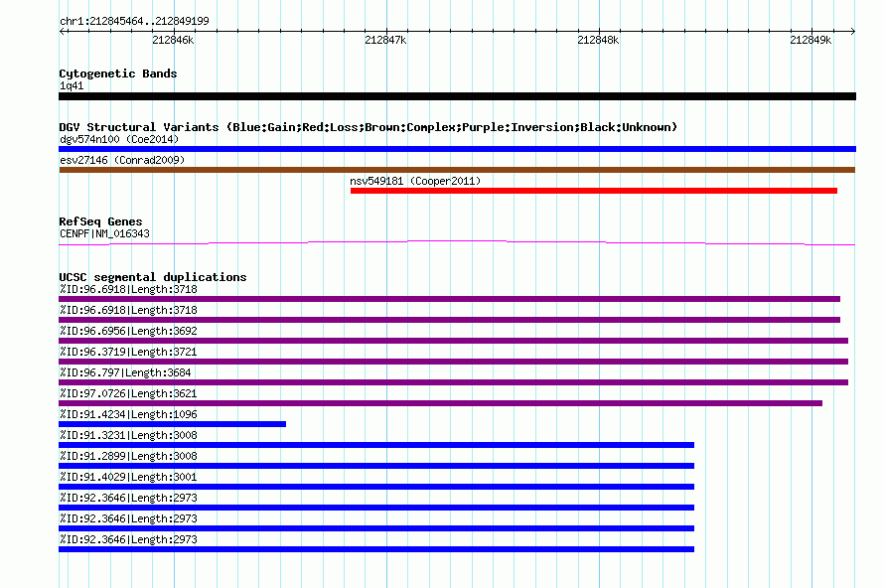This screenshot has height=588, width=884.
Task: Click the %ID:96.6956|Length:3692 label
Action: [128, 331]
